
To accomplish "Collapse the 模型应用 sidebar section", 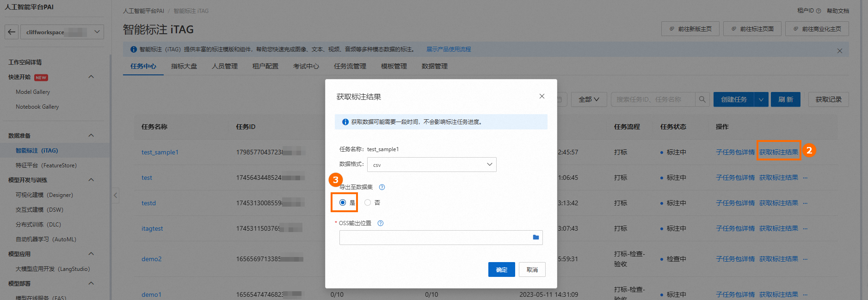I will [91, 254].
